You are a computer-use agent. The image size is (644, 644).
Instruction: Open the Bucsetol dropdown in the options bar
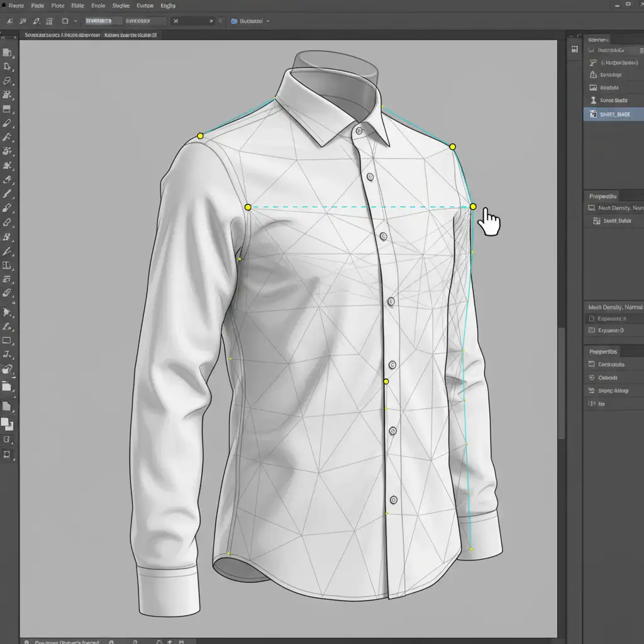click(250, 21)
